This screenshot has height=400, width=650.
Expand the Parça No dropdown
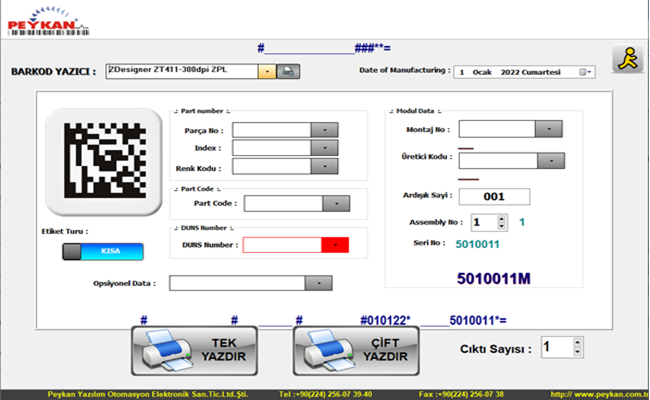(x=324, y=130)
